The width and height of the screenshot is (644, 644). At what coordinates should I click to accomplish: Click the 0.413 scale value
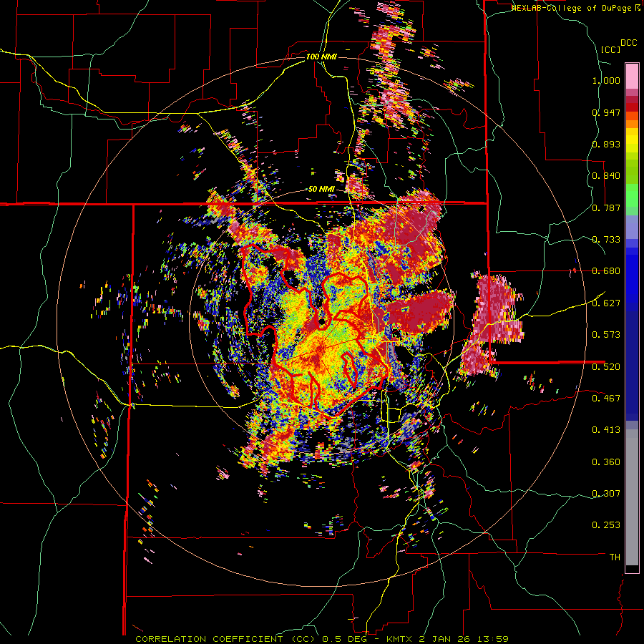(606, 430)
